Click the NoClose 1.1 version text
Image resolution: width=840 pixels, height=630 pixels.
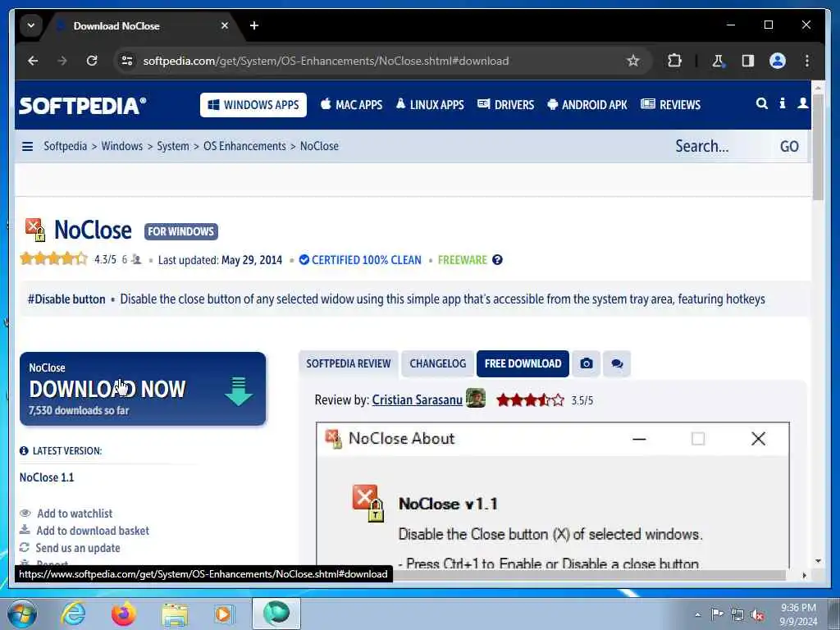[47, 477]
